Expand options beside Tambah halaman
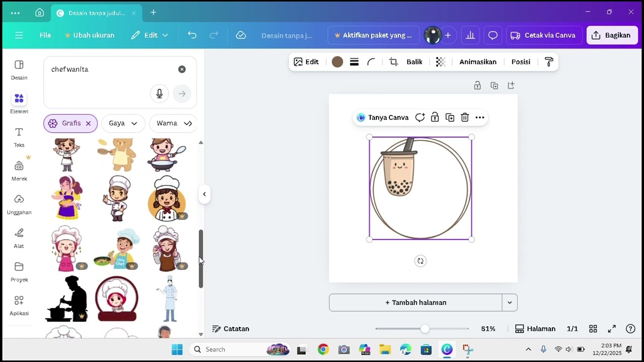Viewport: 644px width, 362px height. pyautogui.click(x=510, y=303)
